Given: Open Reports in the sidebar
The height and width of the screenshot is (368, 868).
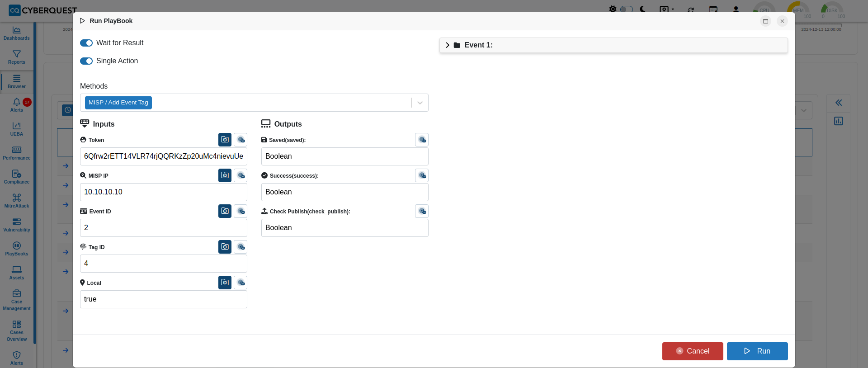Looking at the screenshot, I should point(17,57).
